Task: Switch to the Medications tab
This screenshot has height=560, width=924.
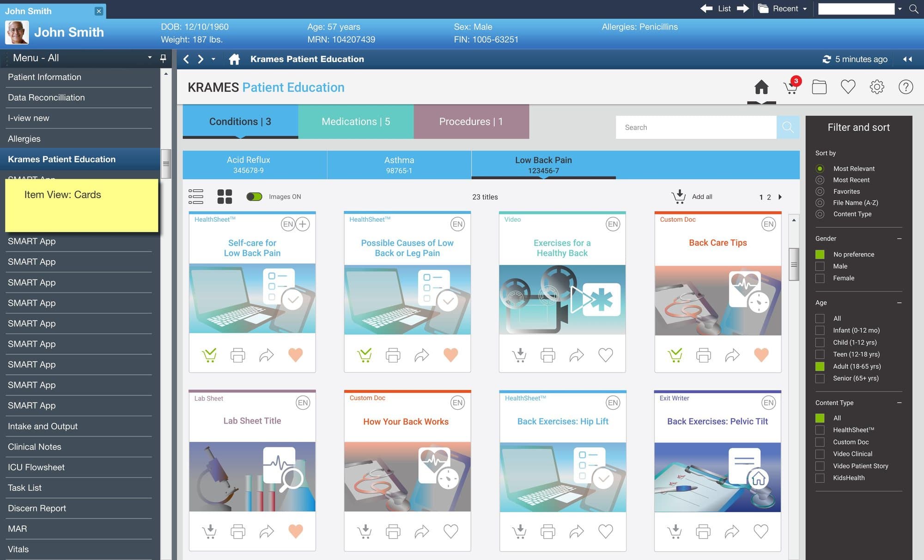Action: point(356,122)
